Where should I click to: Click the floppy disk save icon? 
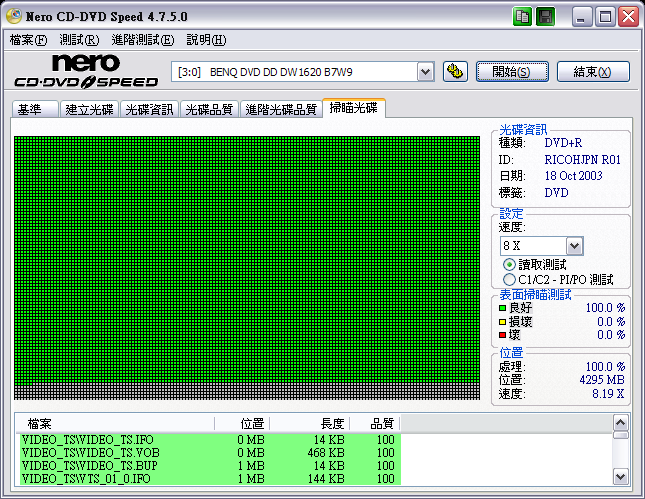point(545,17)
